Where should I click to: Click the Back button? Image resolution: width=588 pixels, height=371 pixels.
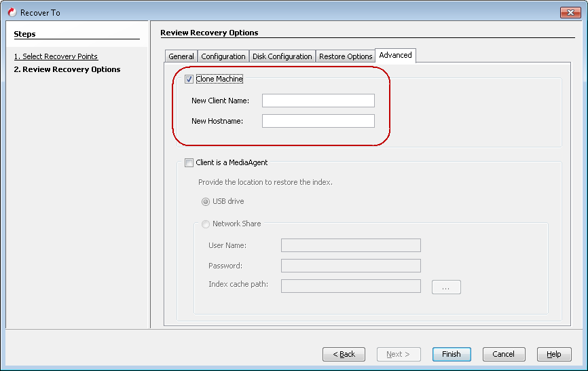pos(344,354)
